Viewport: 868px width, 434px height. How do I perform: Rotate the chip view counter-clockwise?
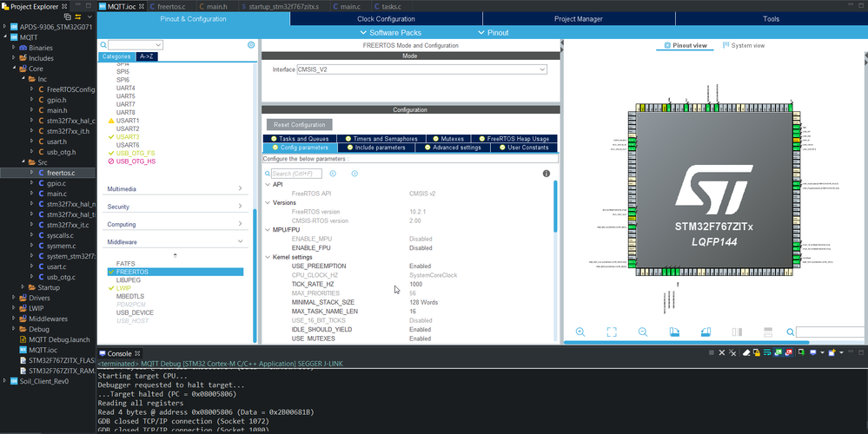(706, 332)
